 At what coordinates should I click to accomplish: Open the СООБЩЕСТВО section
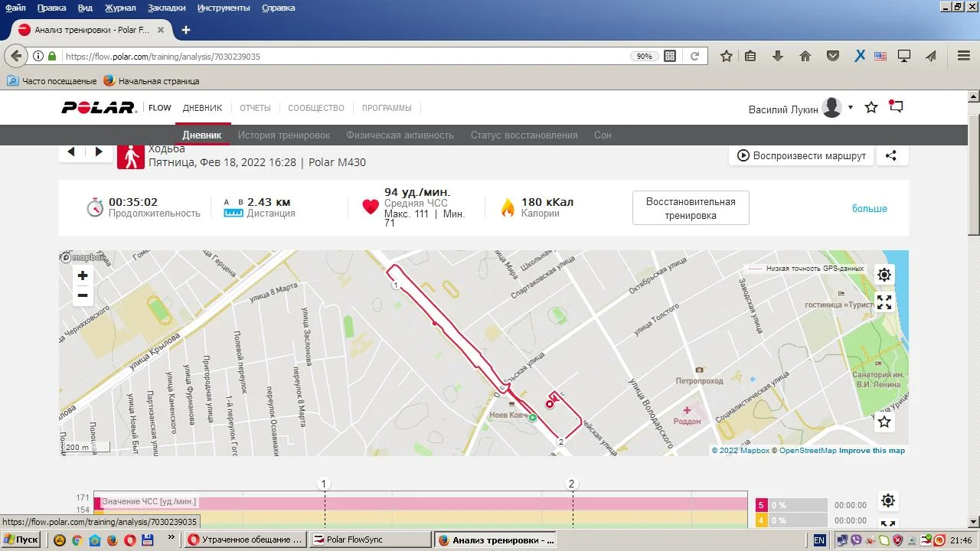coord(316,108)
